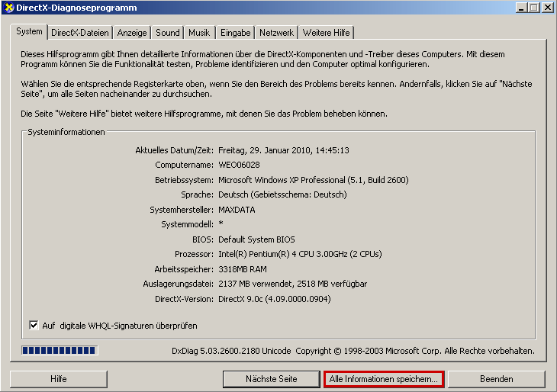Click the Computername label
Screen dimensions: 557x392
pos(184,165)
